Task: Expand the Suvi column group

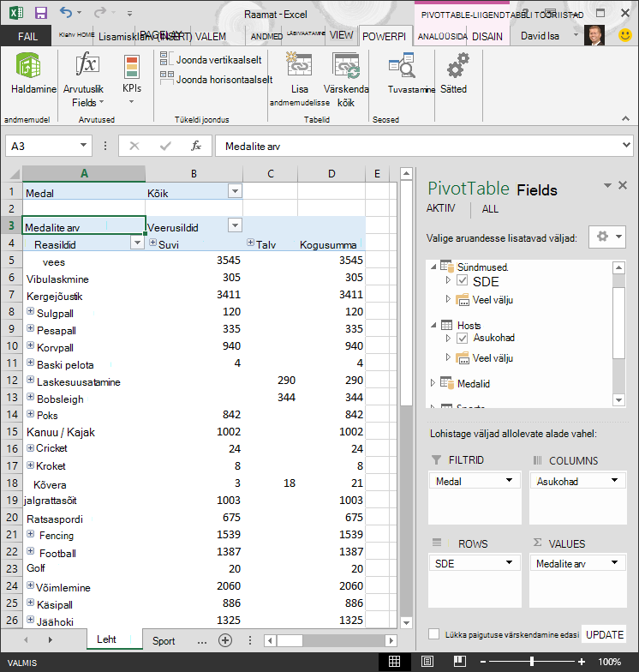Action: 152,243
